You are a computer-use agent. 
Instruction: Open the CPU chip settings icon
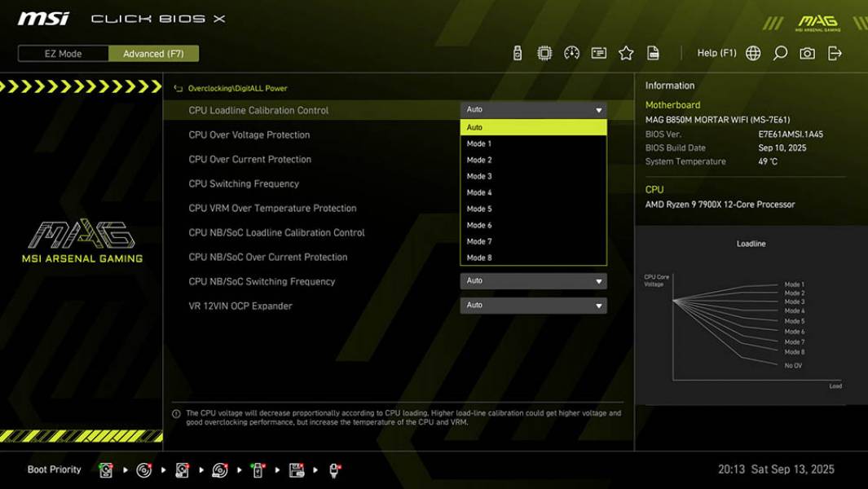click(x=543, y=52)
